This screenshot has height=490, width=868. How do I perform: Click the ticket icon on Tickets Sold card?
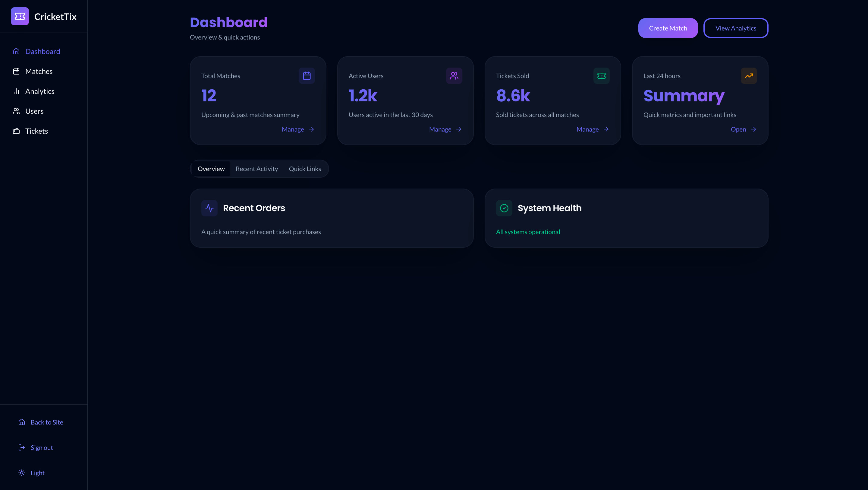[601, 76]
